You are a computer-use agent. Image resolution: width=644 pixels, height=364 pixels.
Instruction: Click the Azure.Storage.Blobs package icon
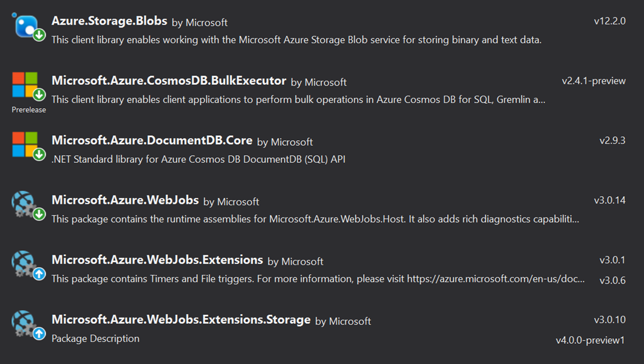point(25,25)
